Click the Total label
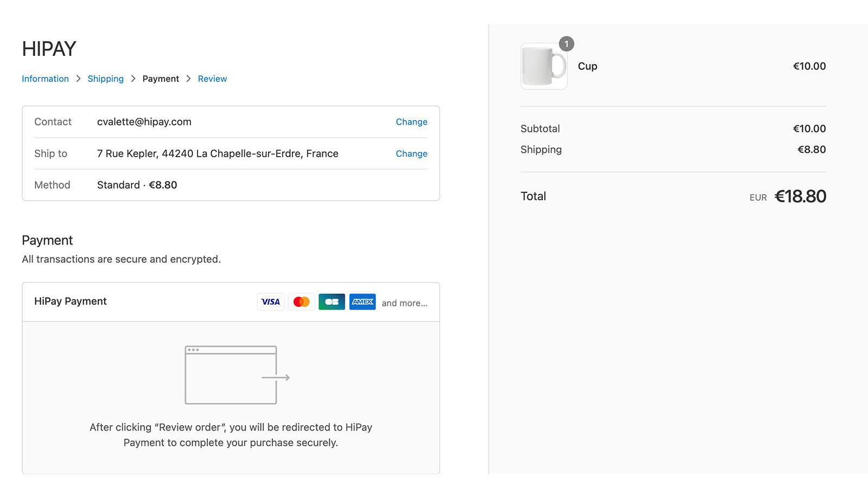Image resolution: width=868 pixels, height=488 pixels. click(x=533, y=196)
